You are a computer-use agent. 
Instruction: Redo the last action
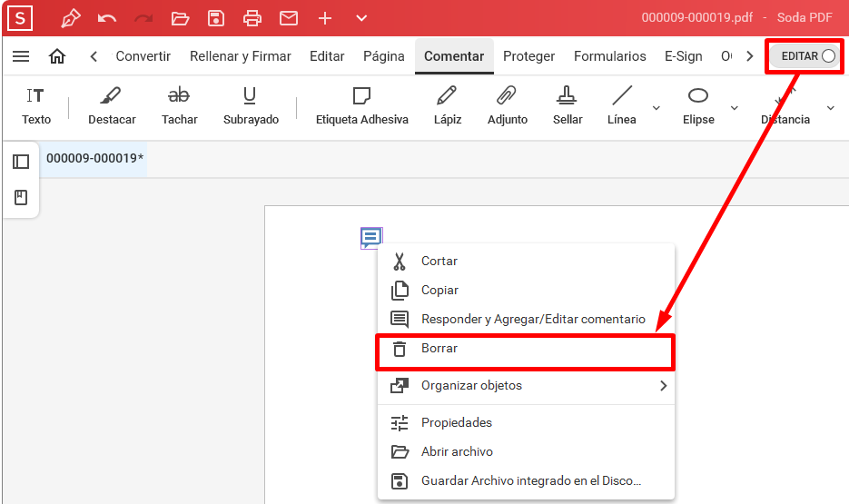(143, 18)
